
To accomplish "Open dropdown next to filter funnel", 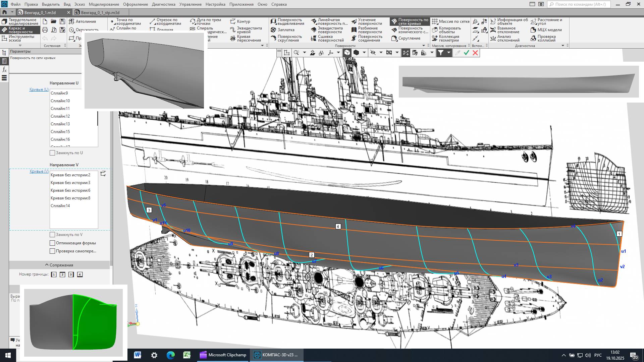I will point(448,53).
